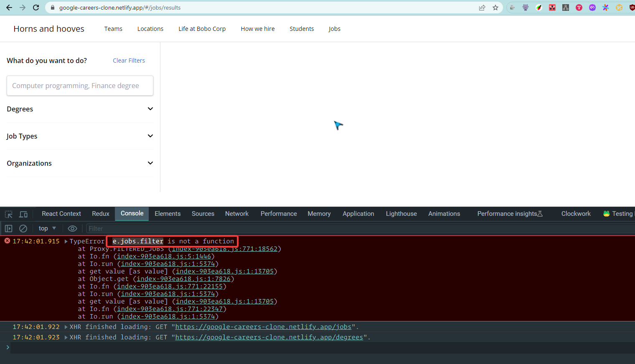Expand the Degrees filter section
Viewport: 635px width, 364px height.
coord(80,109)
